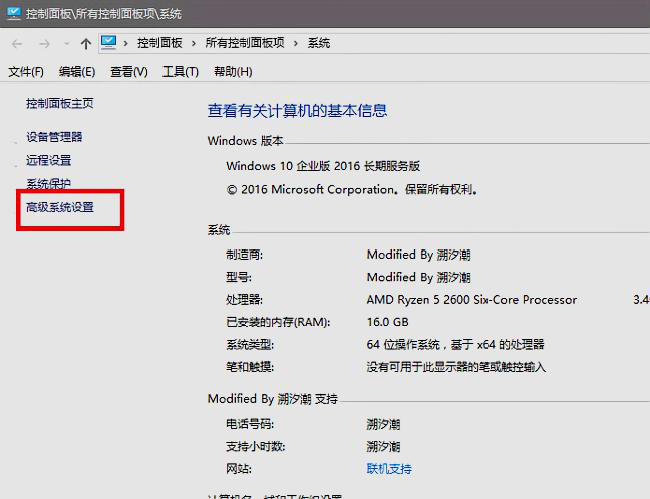Open the 文件(F) menu
This screenshot has width=650, height=499.
tap(26, 72)
